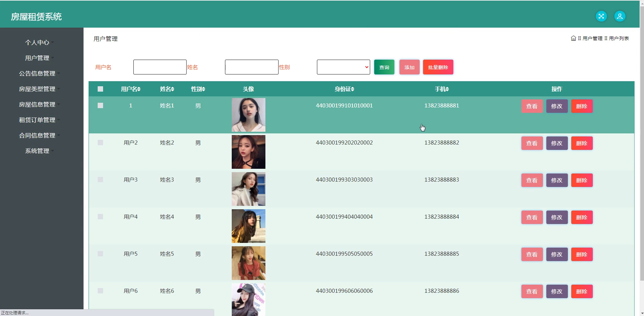Screen dimensions: 644x316
Task: Edit 用户4 with 修改 button
Action: [557, 217]
